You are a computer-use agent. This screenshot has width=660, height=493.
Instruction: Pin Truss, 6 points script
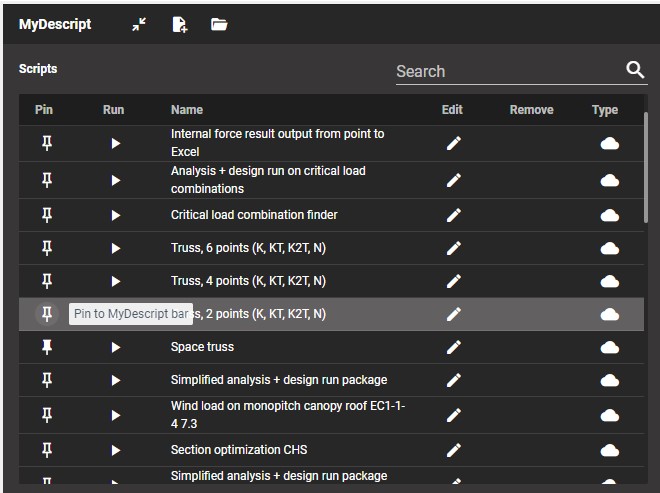click(47, 248)
